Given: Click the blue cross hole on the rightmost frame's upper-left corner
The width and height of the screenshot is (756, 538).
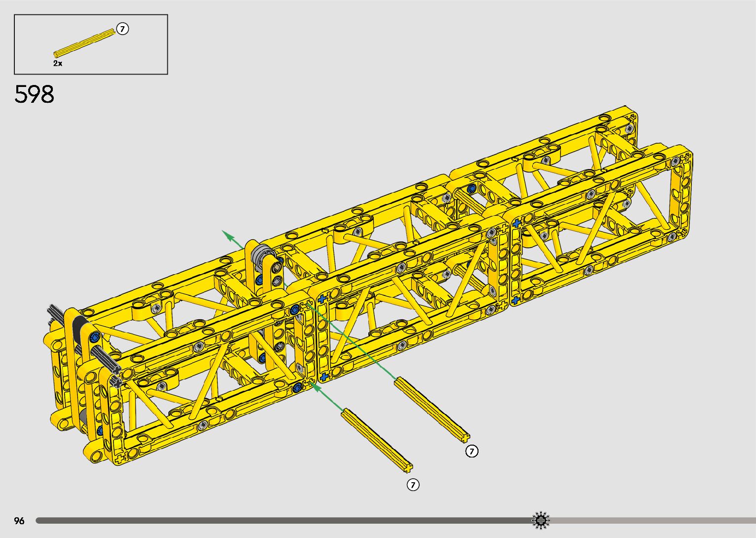Looking at the screenshot, I should coord(517,224).
